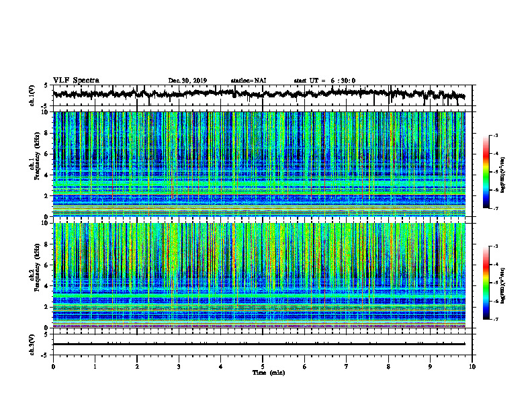Click inside the ch.1 spectrogram panel
Image resolution: width=532 pixels, height=411 pixels.
coord(259,164)
